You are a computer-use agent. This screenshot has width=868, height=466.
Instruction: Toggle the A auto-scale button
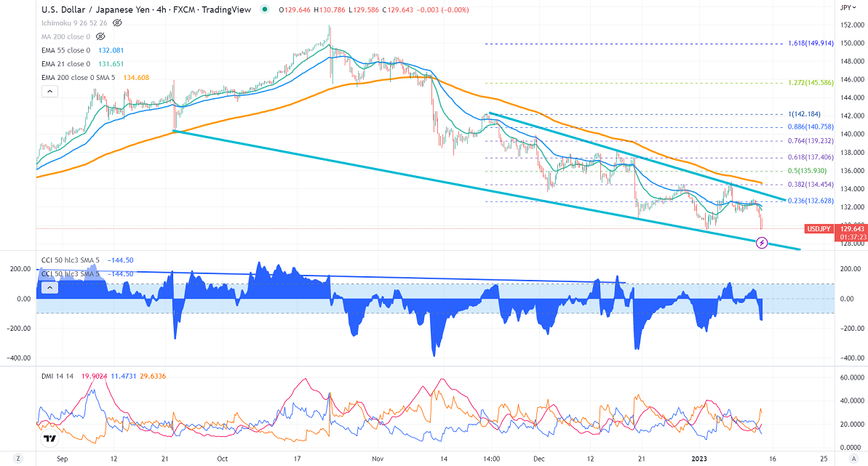(x=854, y=459)
